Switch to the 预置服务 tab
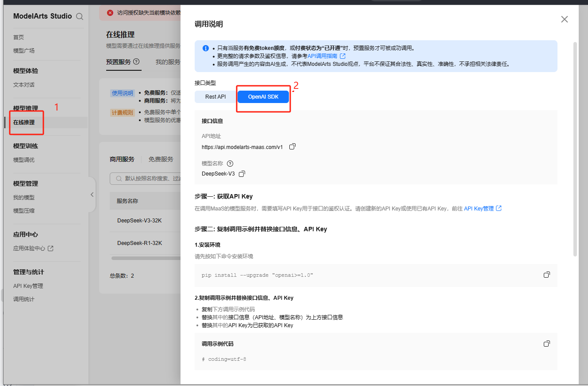Viewport: 588px width, 386px height. point(118,62)
